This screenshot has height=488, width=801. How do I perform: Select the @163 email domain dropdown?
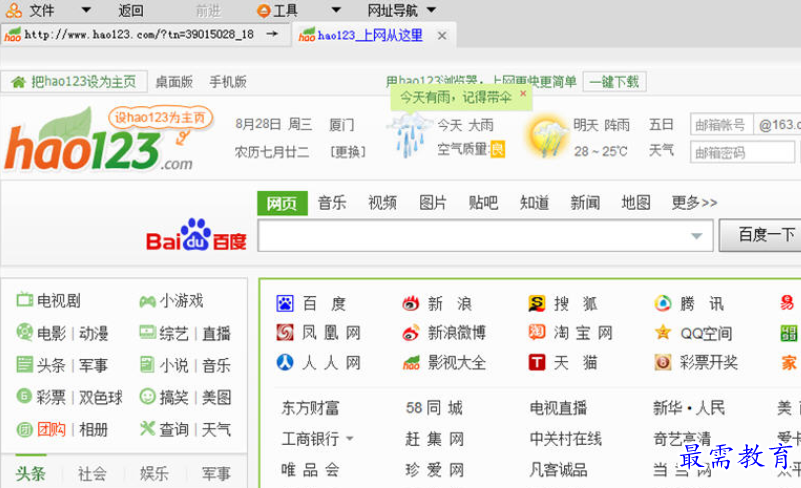[x=778, y=125]
